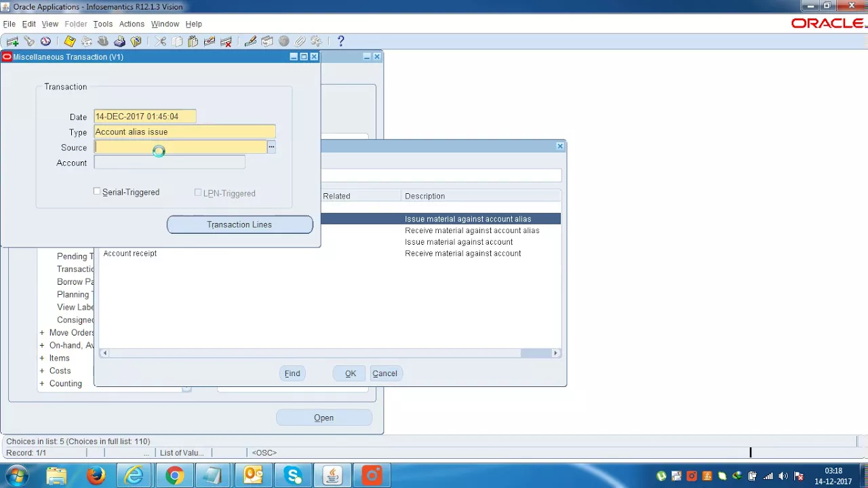
Task: Expand the Counting tree node
Action: point(42,384)
